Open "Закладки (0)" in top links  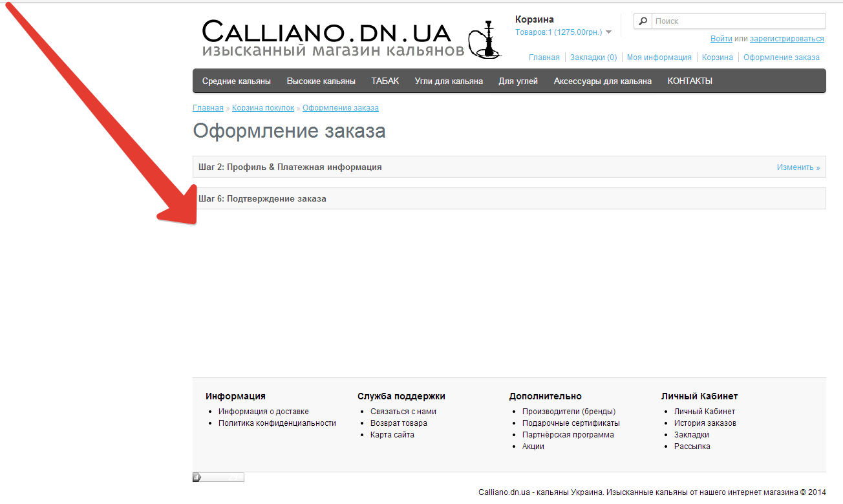click(x=593, y=58)
